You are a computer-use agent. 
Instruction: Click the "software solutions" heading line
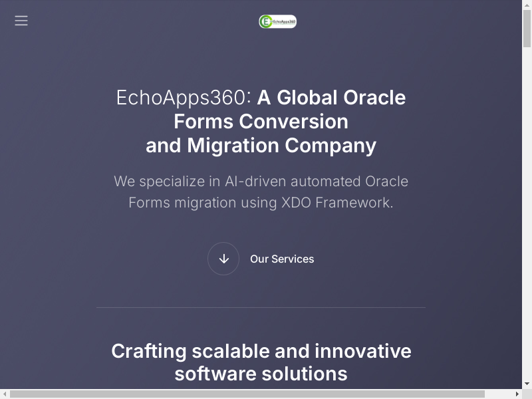click(261, 374)
